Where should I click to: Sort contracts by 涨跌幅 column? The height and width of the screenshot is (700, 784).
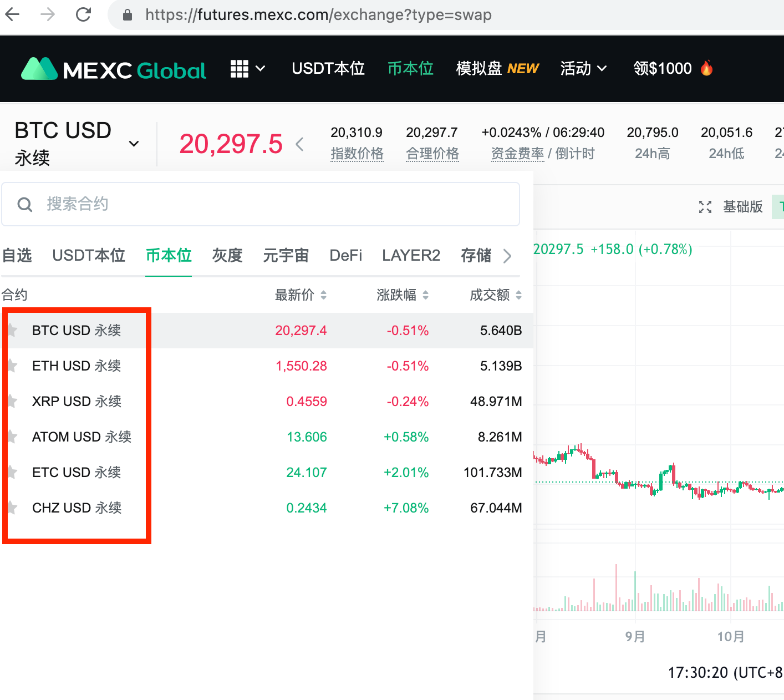click(x=403, y=295)
